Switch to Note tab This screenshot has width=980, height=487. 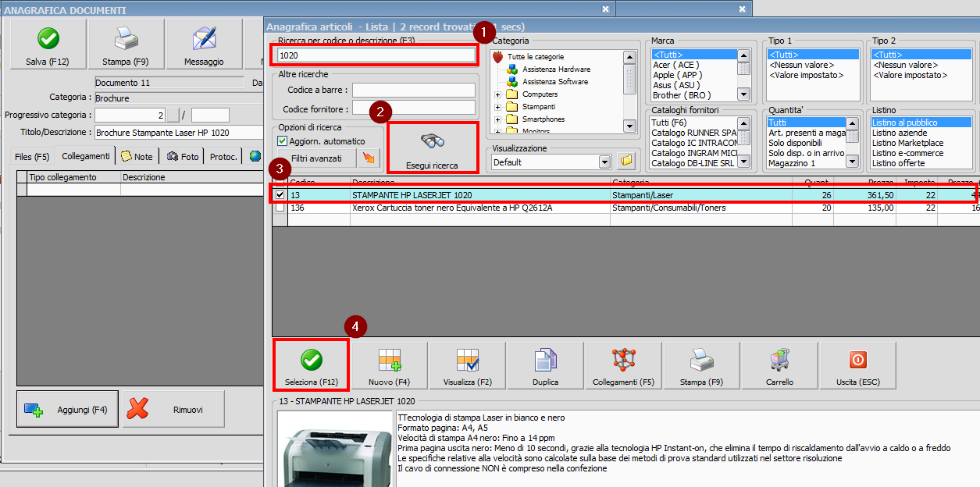point(137,157)
